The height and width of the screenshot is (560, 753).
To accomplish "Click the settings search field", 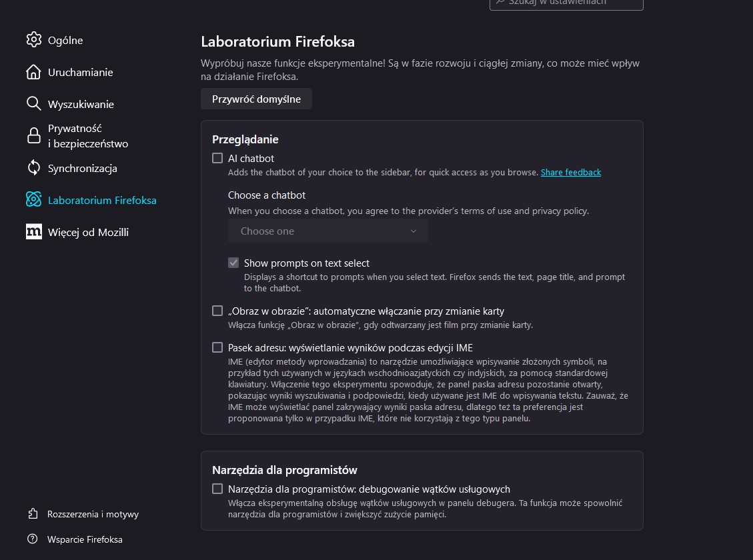I will [x=567, y=3].
